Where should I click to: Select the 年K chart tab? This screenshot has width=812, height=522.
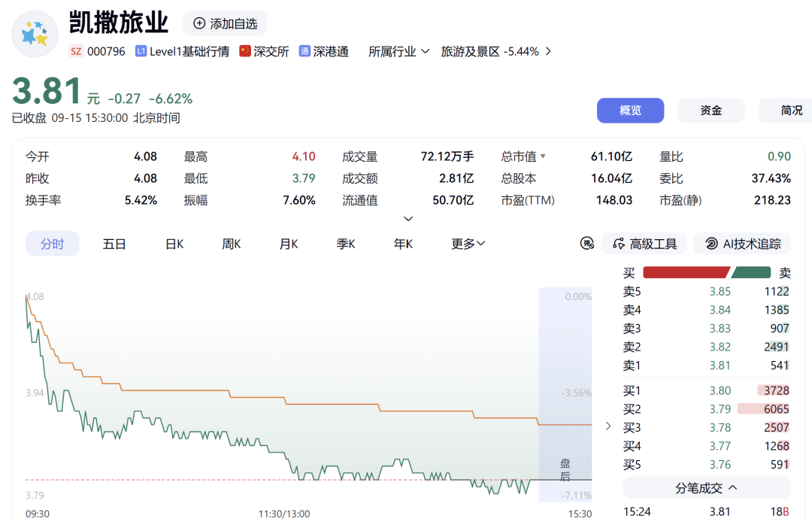403,244
